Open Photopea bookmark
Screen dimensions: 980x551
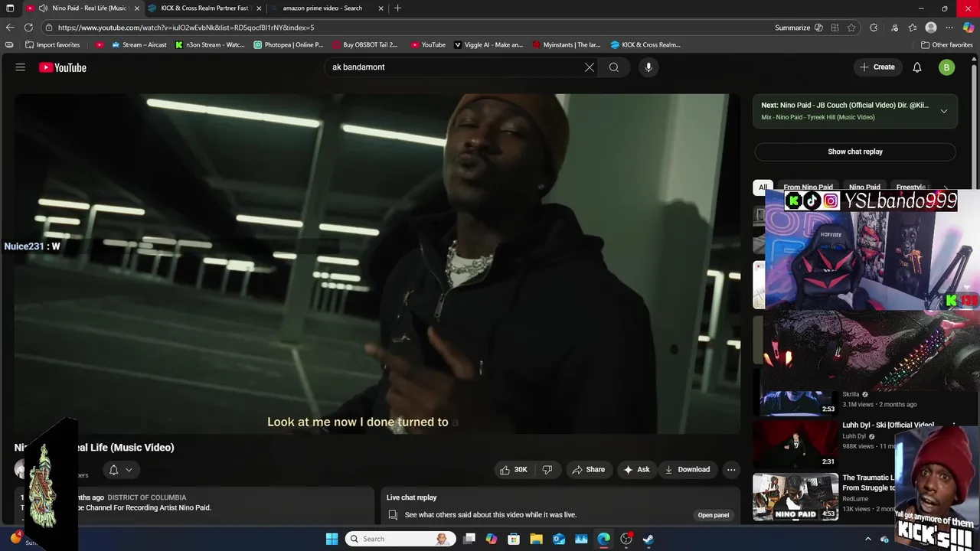click(x=289, y=45)
